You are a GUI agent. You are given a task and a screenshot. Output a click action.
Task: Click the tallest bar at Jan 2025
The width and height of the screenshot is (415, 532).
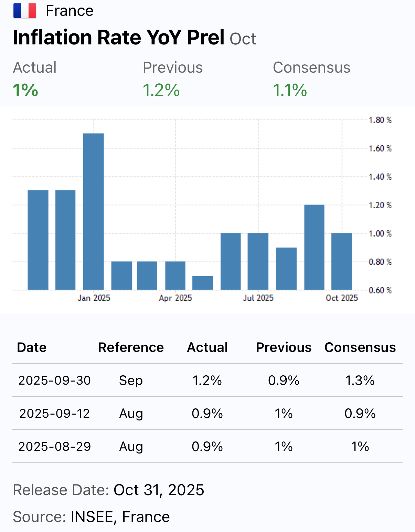93,211
